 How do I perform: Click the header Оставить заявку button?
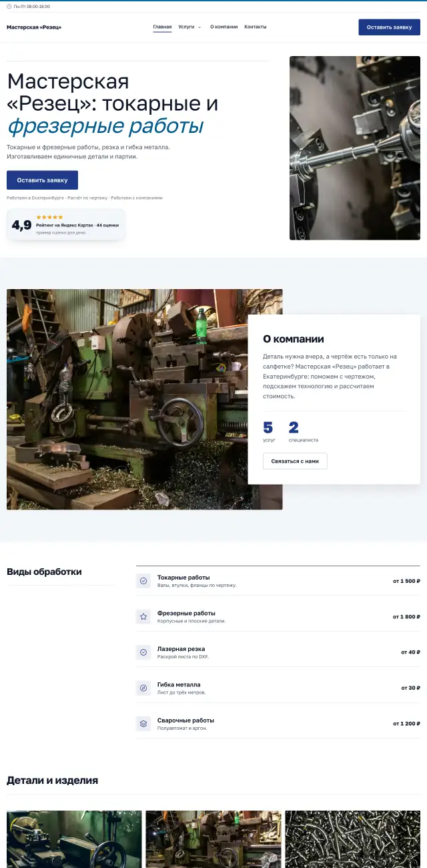[x=389, y=27]
